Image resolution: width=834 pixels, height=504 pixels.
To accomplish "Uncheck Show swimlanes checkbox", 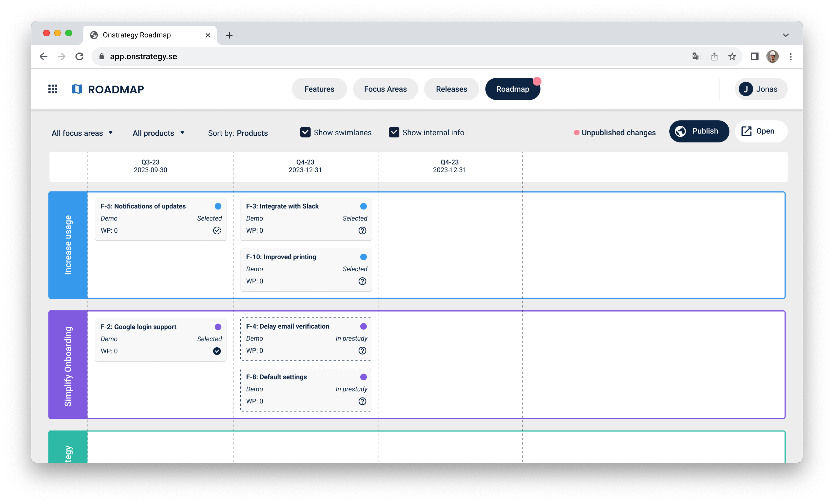I will point(305,132).
